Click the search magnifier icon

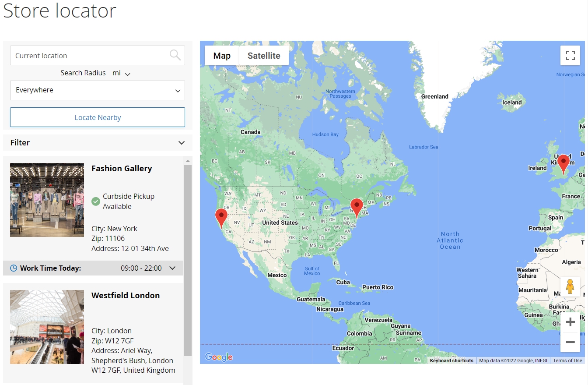pyautogui.click(x=175, y=55)
